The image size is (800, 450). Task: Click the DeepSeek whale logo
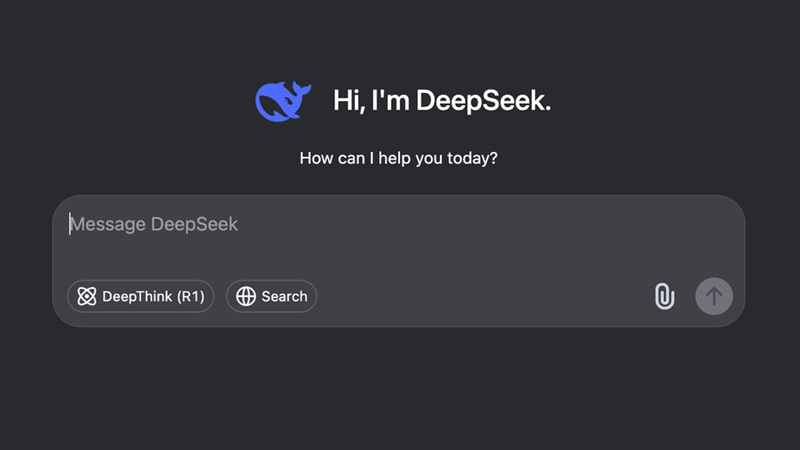283,101
